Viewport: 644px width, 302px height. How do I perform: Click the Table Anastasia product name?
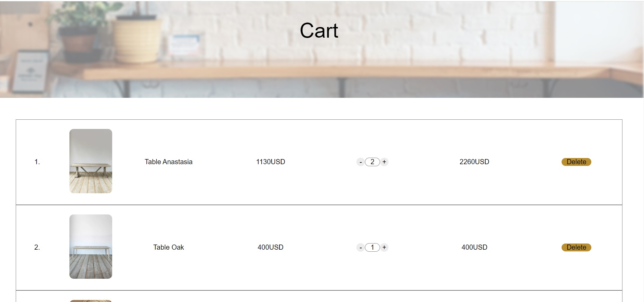(169, 162)
